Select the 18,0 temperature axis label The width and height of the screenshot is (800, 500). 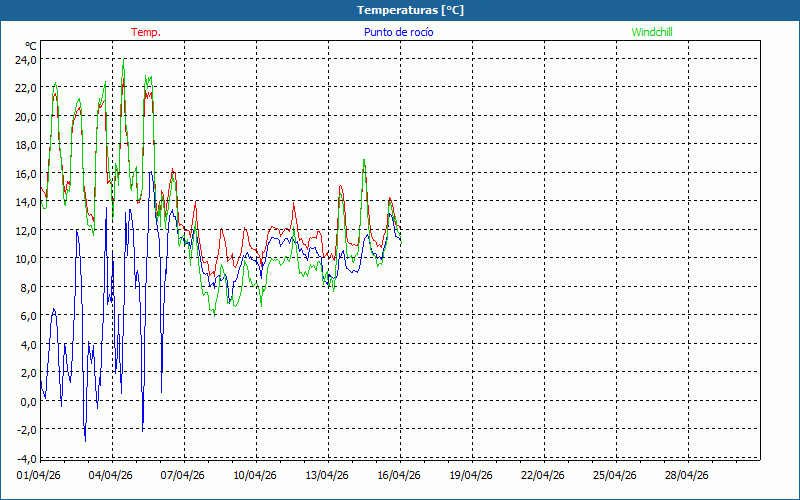[25, 145]
